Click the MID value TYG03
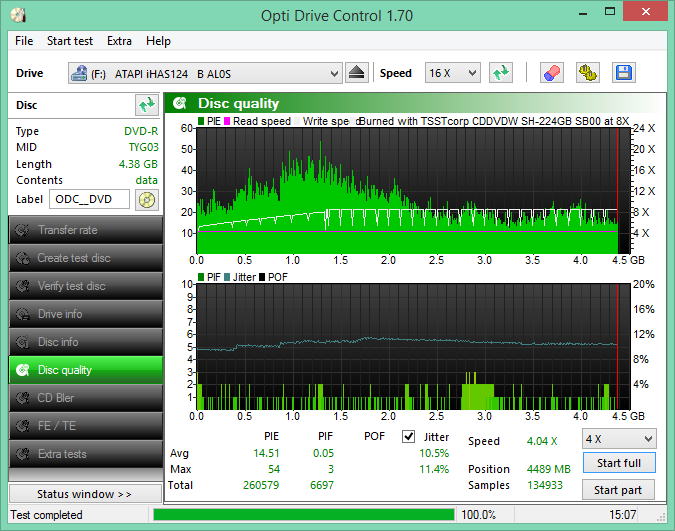Image resolution: width=675 pixels, height=531 pixels. tap(143, 147)
